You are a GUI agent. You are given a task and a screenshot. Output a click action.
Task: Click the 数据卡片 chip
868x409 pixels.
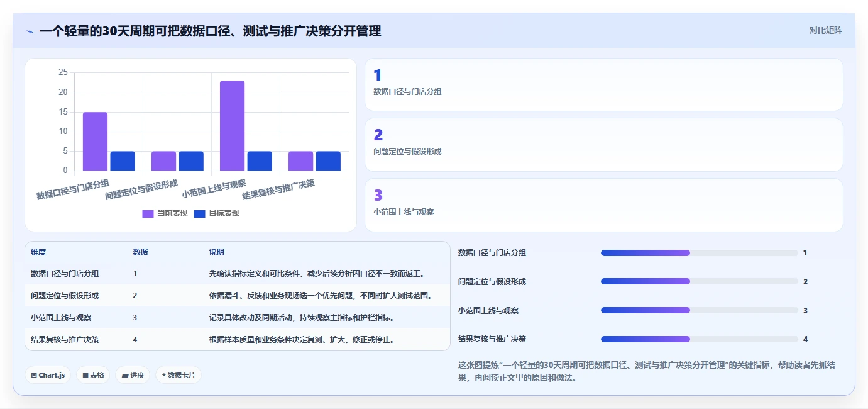click(179, 375)
